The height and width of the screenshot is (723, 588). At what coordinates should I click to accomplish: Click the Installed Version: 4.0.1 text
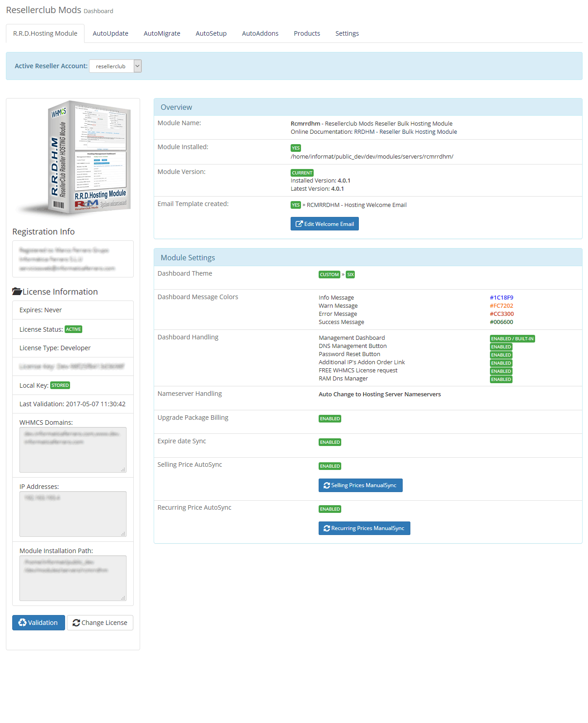pyautogui.click(x=320, y=180)
